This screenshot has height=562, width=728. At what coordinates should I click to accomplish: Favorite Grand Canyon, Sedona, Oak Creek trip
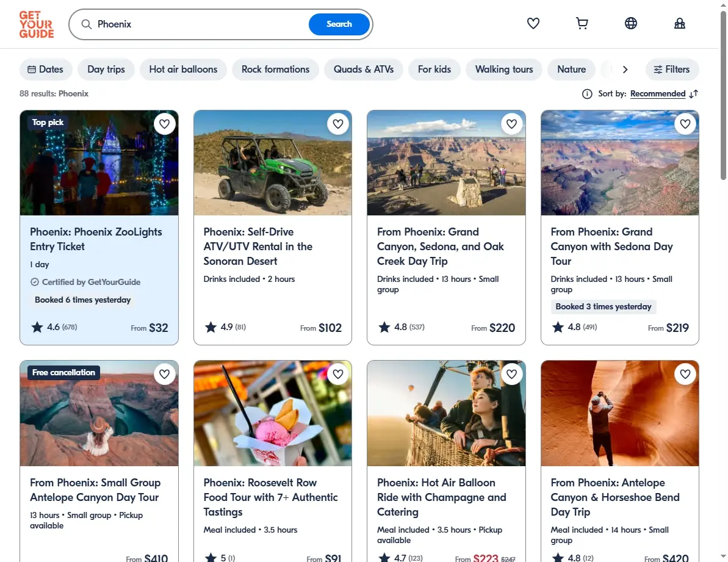click(x=511, y=124)
